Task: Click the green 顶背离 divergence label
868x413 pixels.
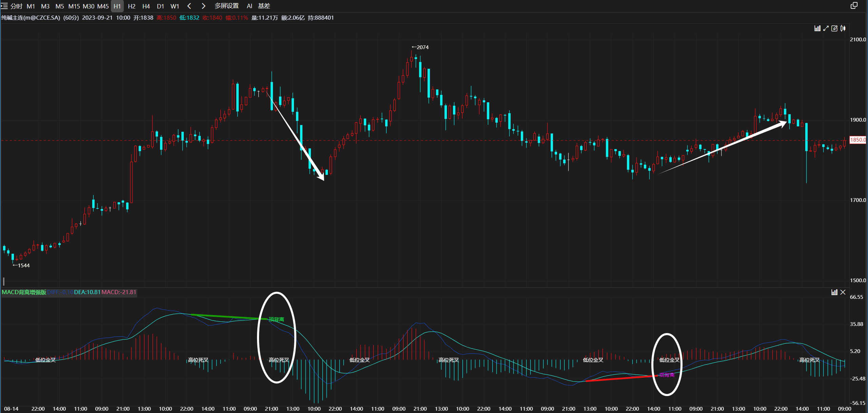Action: point(276,319)
